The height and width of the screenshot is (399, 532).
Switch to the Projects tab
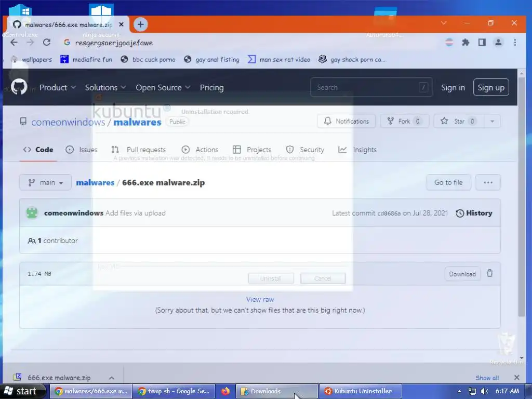tap(252, 150)
